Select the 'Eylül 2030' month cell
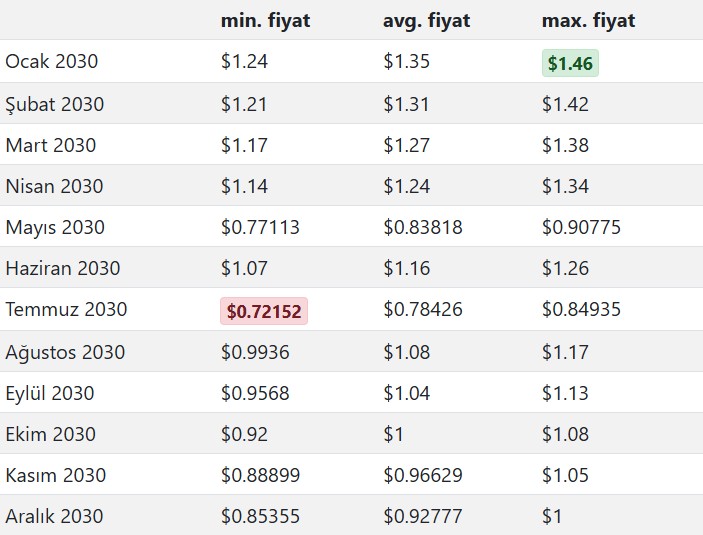Screen dimensions: 703x535 tap(50, 393)
